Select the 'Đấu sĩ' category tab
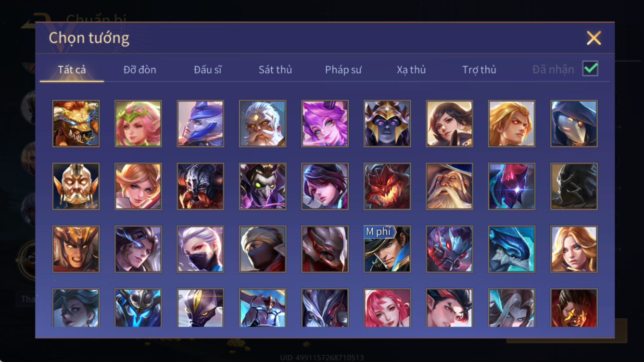Viewport: 644px width, 362px height. [208, 70]
